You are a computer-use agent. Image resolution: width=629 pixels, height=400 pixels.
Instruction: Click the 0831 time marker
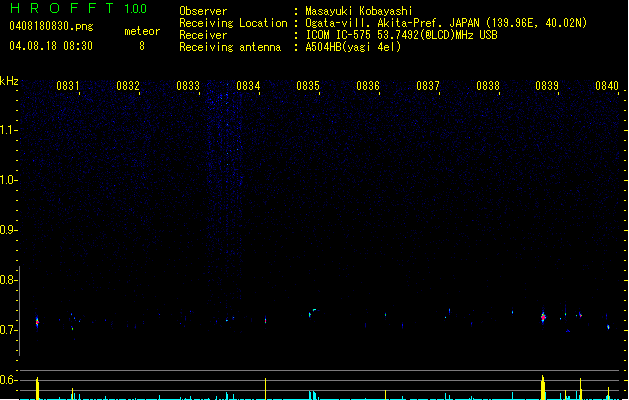(68, 86)
